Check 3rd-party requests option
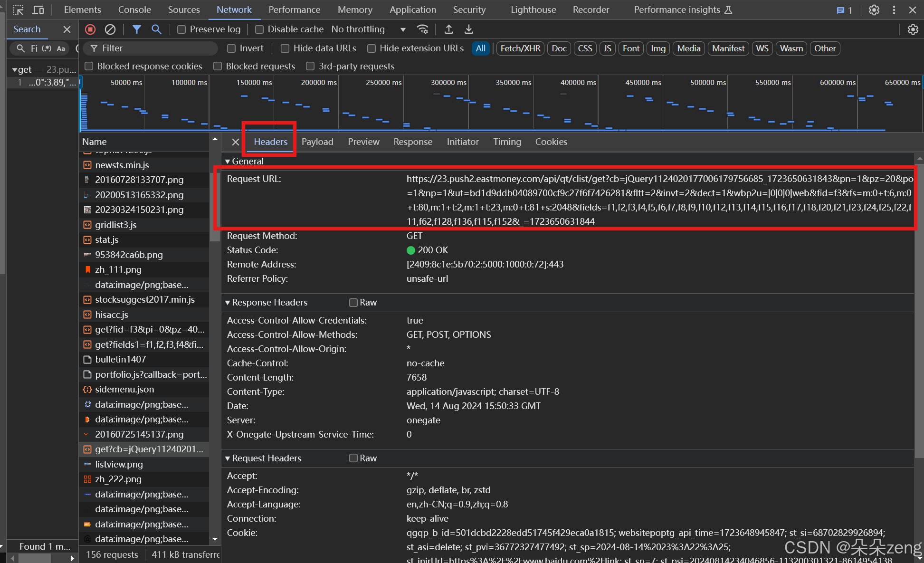Viewport: 924px width, 563px height. [x=310, y=66]
